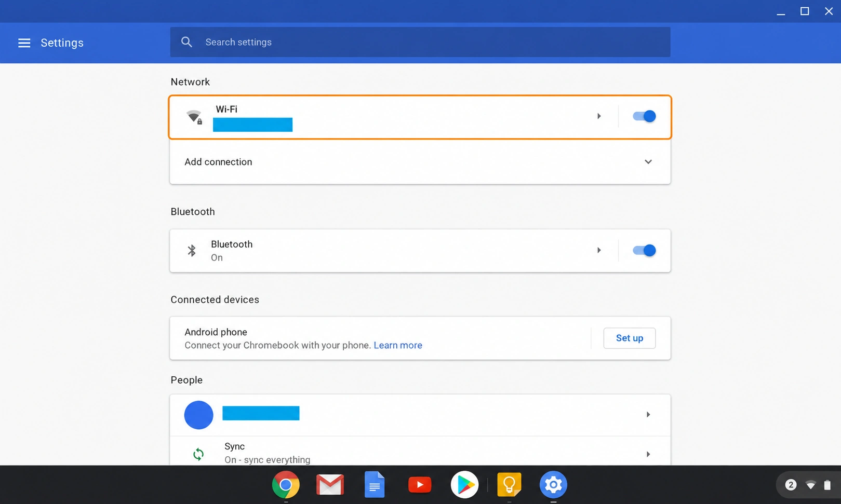Launch Chrome from the shelf
Image resolution: width=841 pixels, height=504 pixels.
point(286,485)
